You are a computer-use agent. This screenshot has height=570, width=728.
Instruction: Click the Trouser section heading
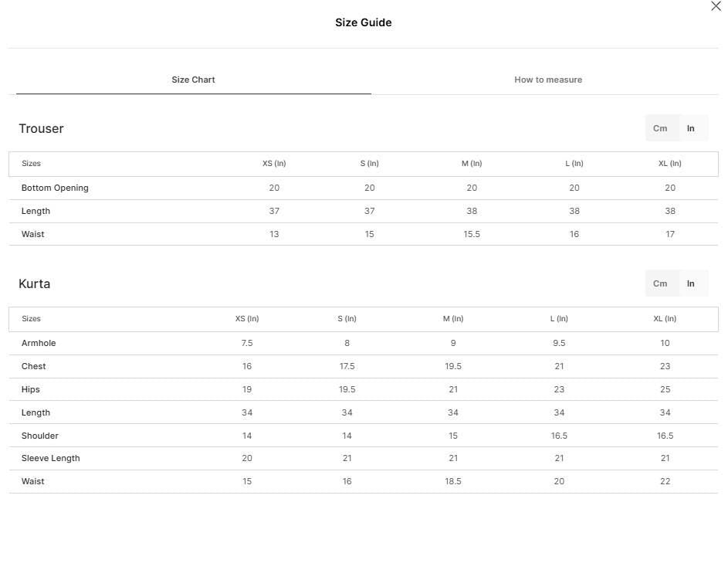click(41, 129)
